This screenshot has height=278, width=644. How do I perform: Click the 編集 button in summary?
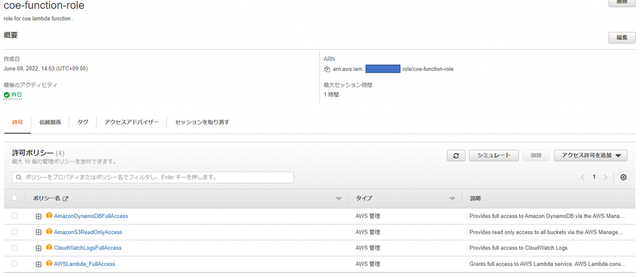click(x=622, y=37)
